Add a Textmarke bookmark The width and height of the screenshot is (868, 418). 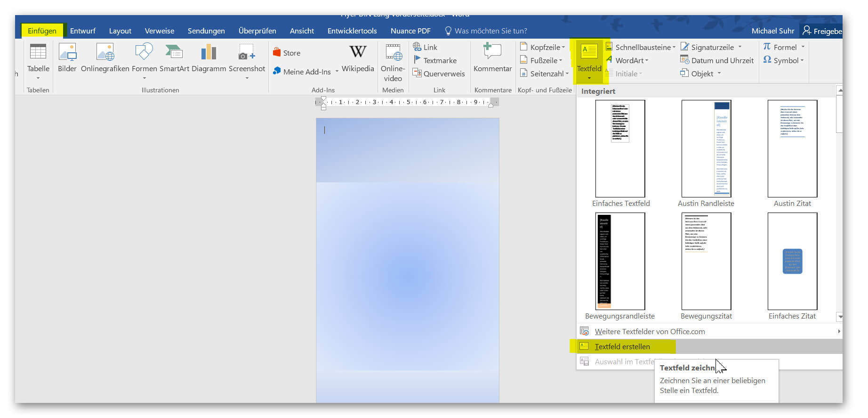coord(435,60)
